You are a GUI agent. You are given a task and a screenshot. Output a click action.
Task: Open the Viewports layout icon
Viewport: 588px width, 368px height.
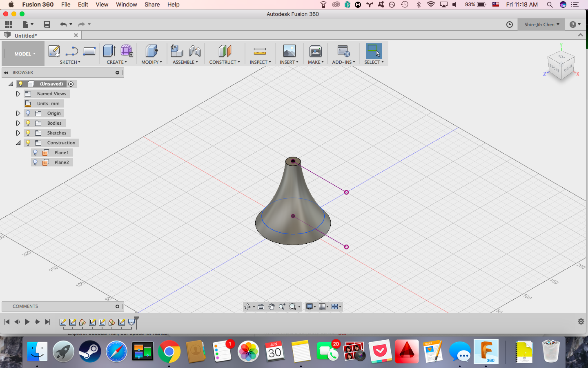tap(335, 307)
